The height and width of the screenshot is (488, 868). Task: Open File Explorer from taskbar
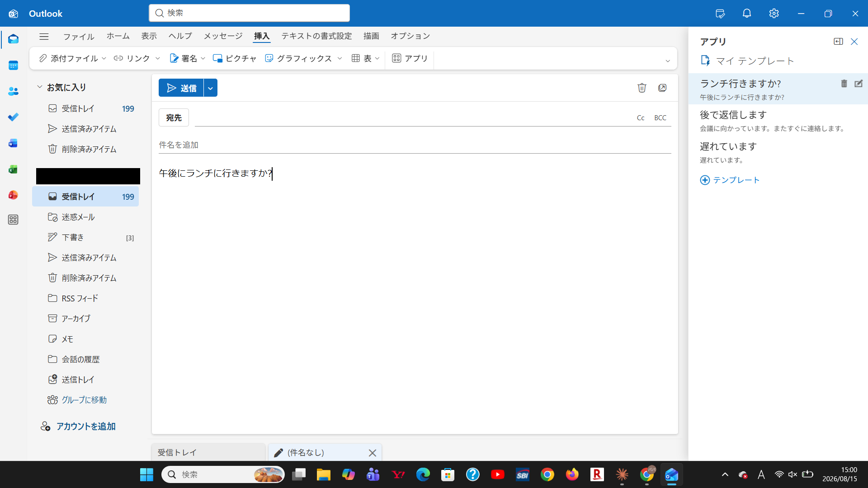[x=324, y=474]
